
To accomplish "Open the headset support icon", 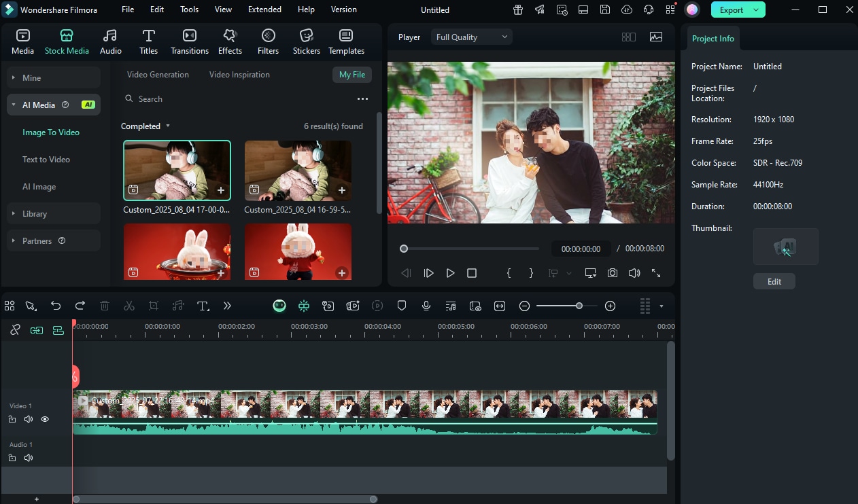I will coord(649,10).
